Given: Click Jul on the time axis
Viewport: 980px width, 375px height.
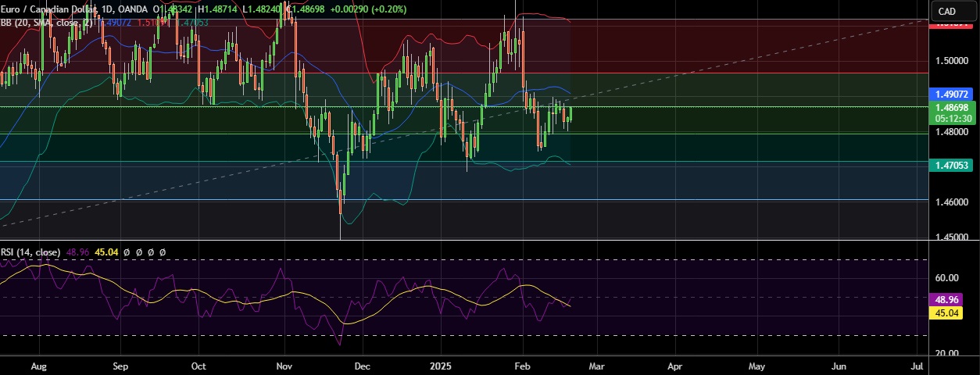Looking at the screenshot, I should point(917,365).
